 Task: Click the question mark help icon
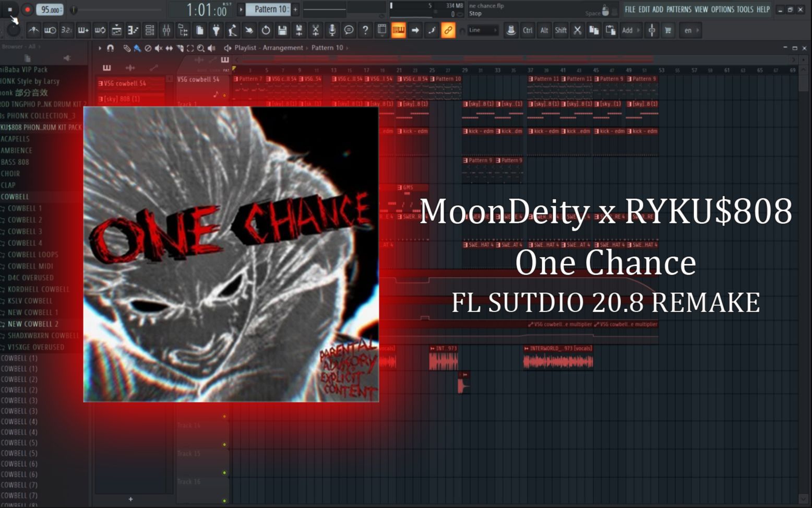[365, 30]
